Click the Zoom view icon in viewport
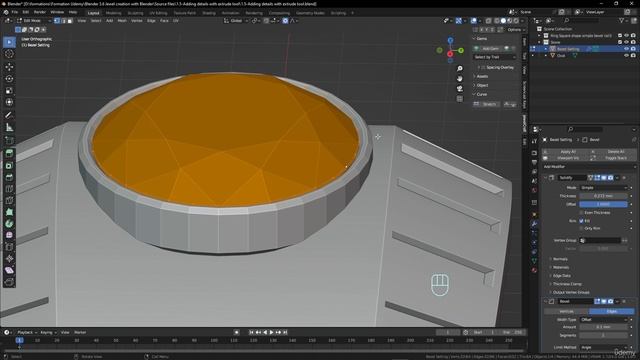Screen dimensions: 640x360 click(460, 68)
